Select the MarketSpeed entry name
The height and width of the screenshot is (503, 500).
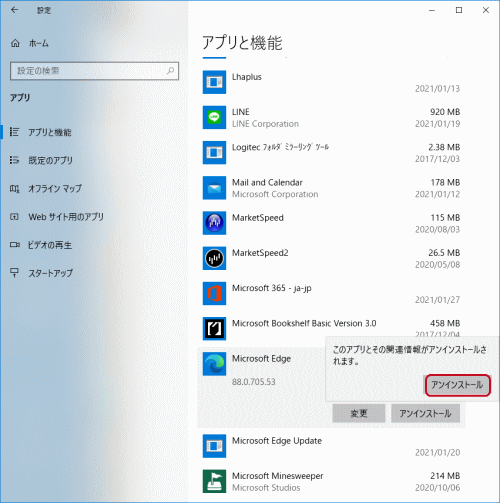[258, 218]
